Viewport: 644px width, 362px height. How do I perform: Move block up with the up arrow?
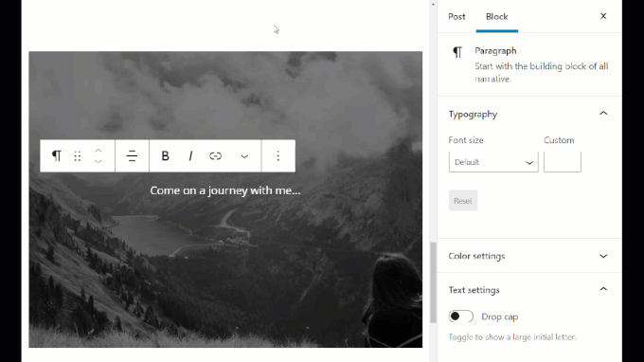tap(98, 151)
